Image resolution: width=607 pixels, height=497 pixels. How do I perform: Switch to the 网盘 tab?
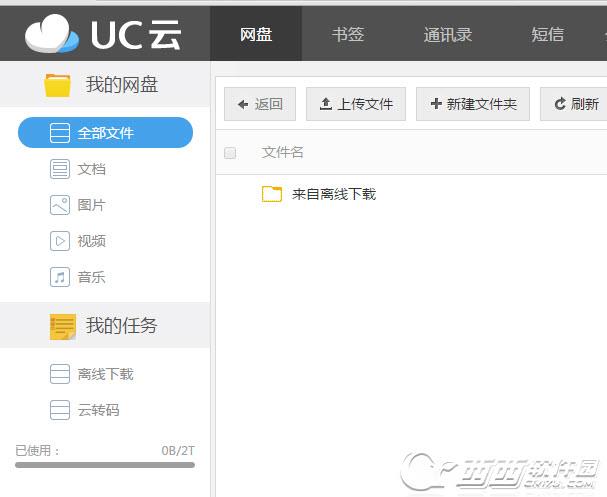pyautogui.click(x=256, y=34)
